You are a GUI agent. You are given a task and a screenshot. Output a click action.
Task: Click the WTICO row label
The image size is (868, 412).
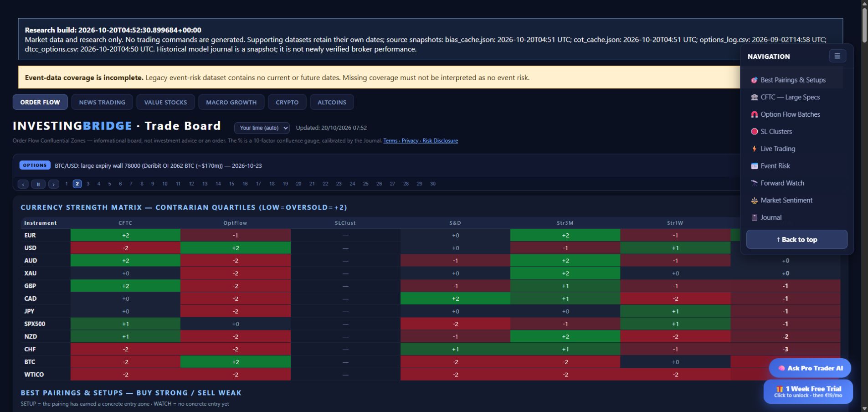point(34,375)
